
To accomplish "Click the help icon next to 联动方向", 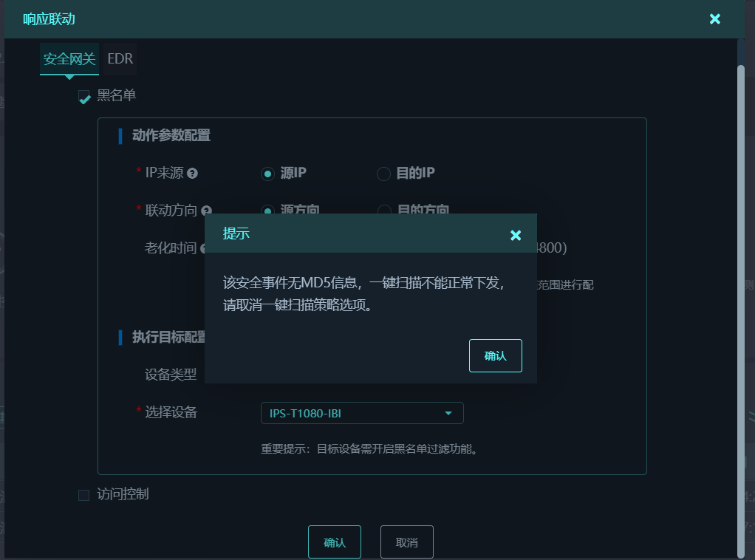I will pos(207,211).
